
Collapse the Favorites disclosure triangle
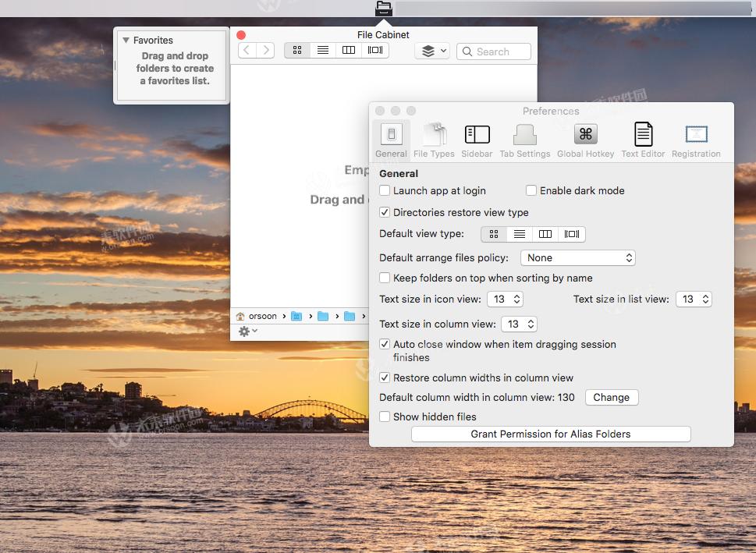click(x=126, y=40)
